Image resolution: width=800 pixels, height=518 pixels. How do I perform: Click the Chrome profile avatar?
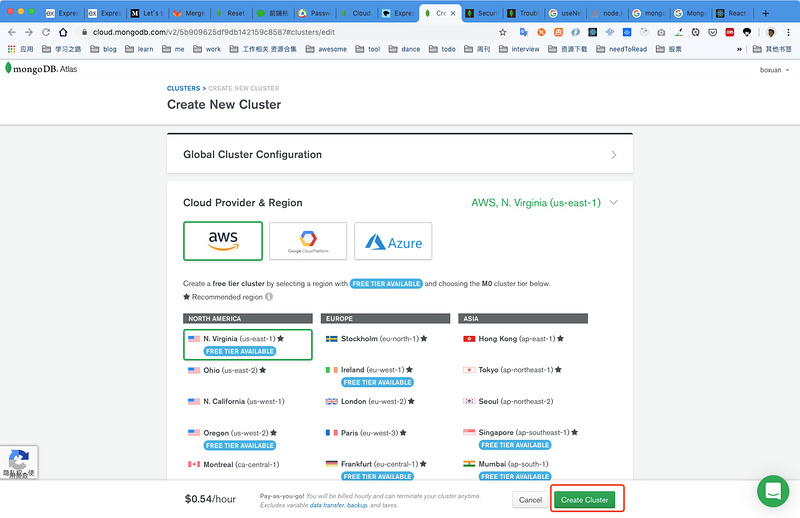pyautogui.click(x=770, y=32)
